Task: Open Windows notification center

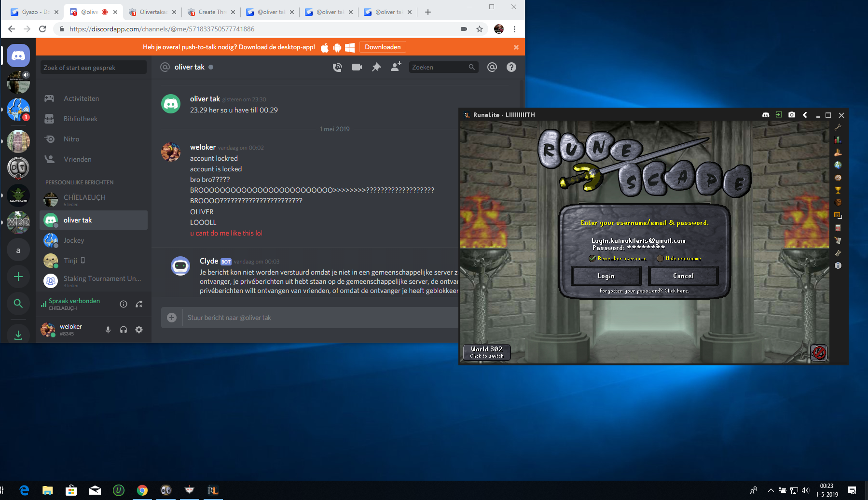Action: point(853,490)
